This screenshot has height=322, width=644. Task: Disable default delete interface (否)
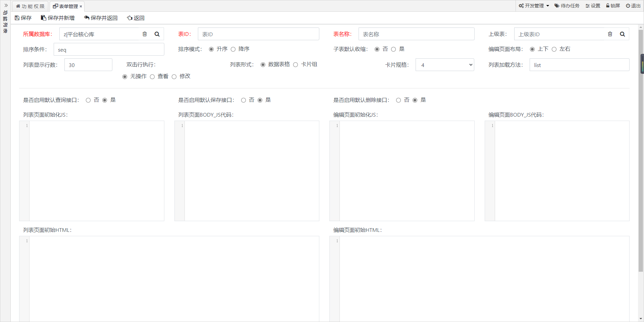point(398,100)
